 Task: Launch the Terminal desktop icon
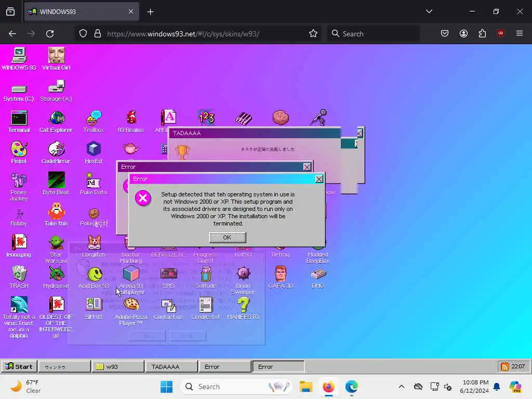(19, 122)
